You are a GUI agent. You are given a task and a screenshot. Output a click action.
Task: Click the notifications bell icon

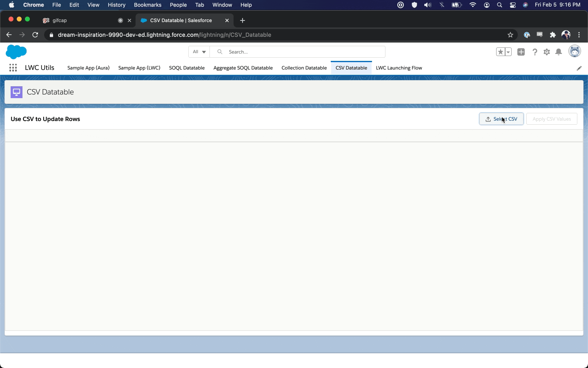[559, 52]
